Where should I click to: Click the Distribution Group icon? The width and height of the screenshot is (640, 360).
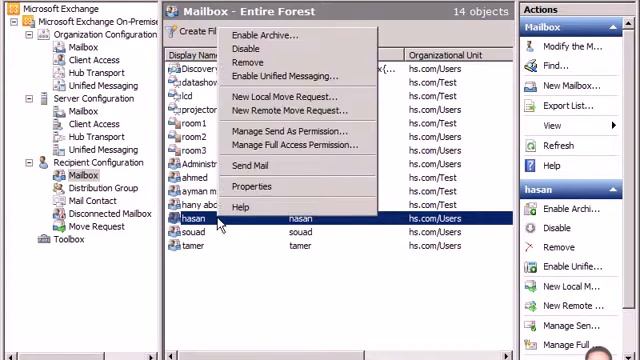[59, 188]
